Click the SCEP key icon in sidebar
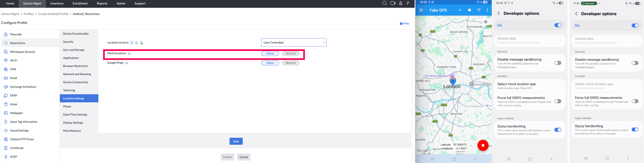The width and height of the screenshot is (644, 163). click(x=6, y=157)
